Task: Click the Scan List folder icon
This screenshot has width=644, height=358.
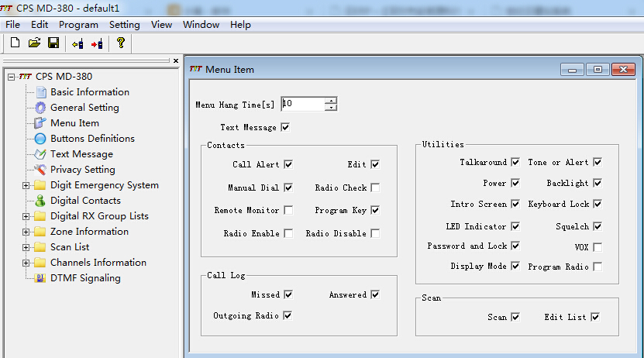Action: pos(40,247)
